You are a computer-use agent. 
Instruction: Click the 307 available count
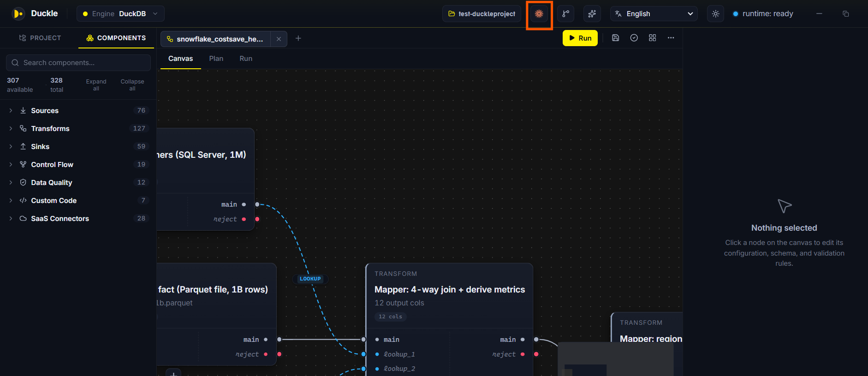point(20,85)
